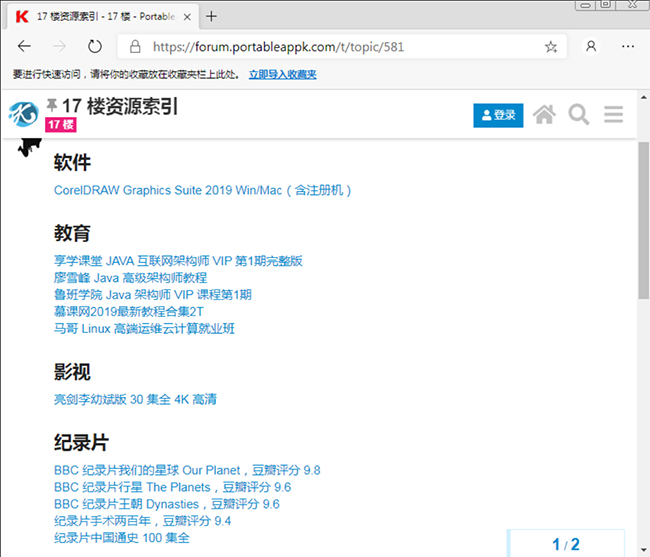Image resolution: width=650 pixels, height=557 pixels.
Task: Click the scrollbar up arrow
Action: pos(643,97)
